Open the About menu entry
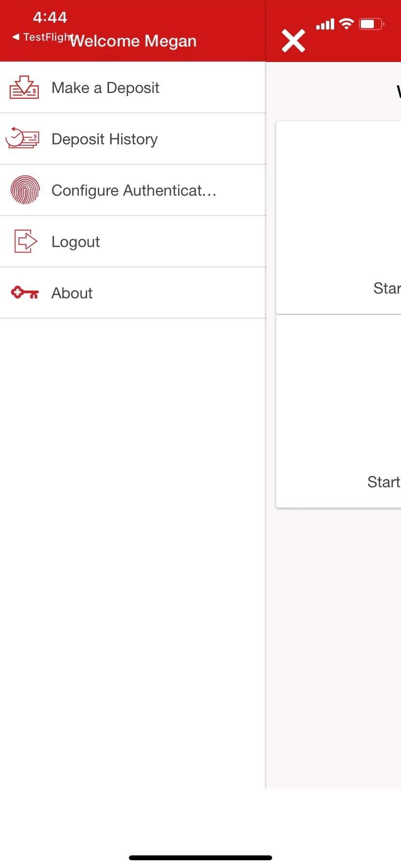 tap(133, 293)
